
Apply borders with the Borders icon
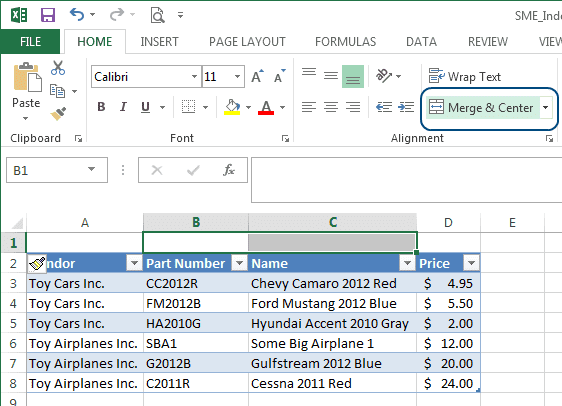pyautogui.click(x=189, y=107)
